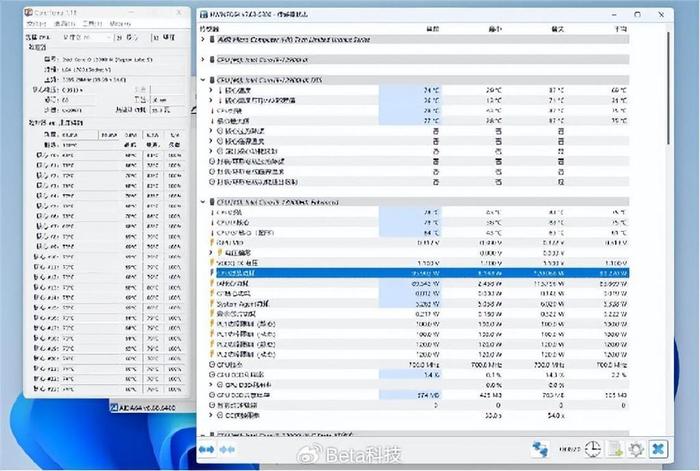
Task: Open the 选项 menu in Core Temp
Action: point(64,23)
